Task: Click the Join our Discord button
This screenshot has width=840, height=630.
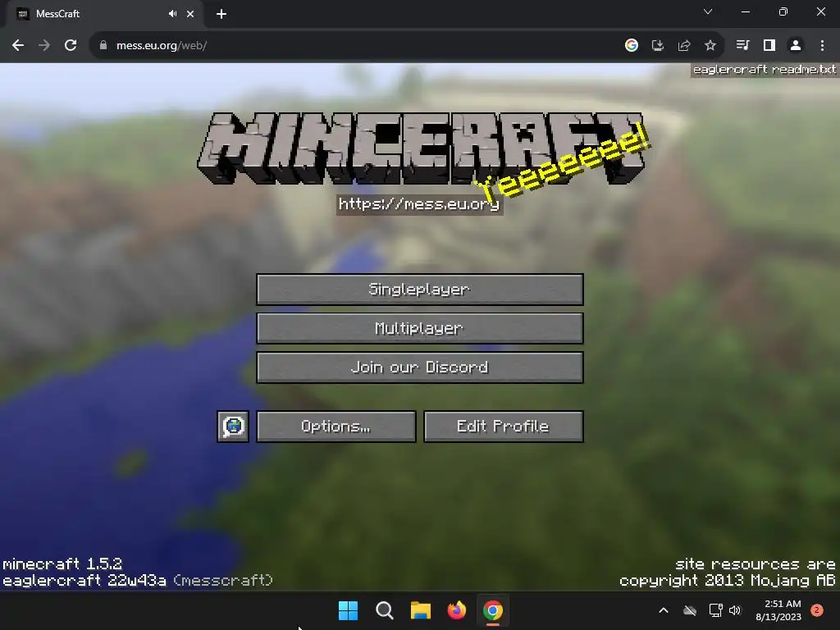Action: [x=419, y=367]
